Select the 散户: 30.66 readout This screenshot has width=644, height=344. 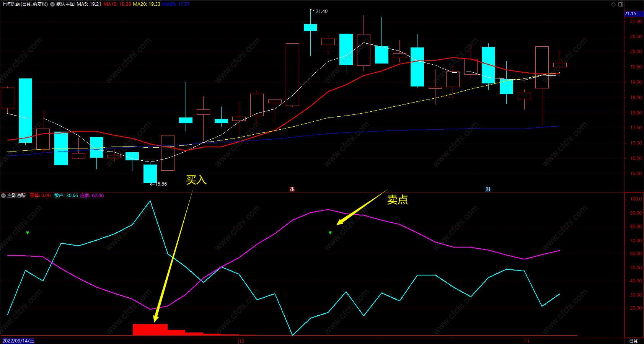(66, 196)
